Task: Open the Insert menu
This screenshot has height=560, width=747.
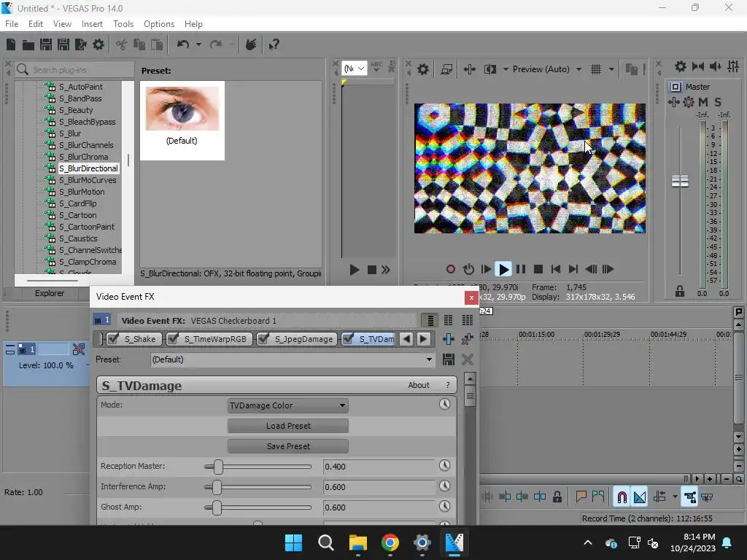Action: (x=92, y=24)
